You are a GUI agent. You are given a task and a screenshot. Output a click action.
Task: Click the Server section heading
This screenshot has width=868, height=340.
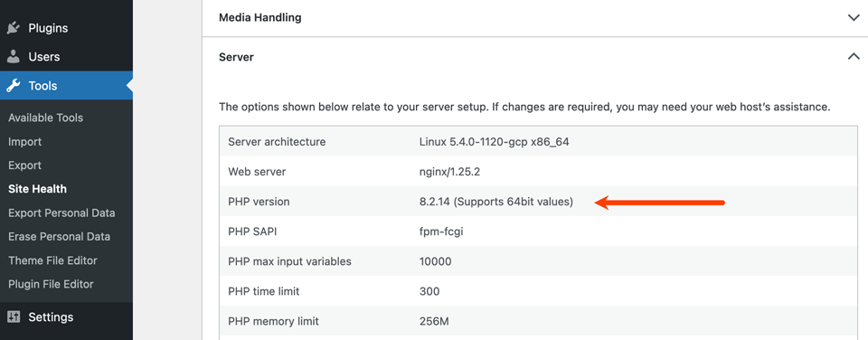(236, 56)
